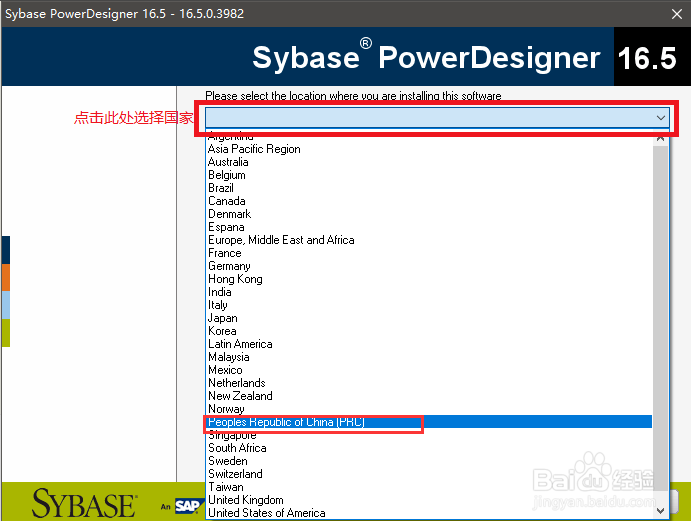Choose Europe, Middle East and Africa
The height and width of the screenshot is (521, 691).
coord(430,240)
